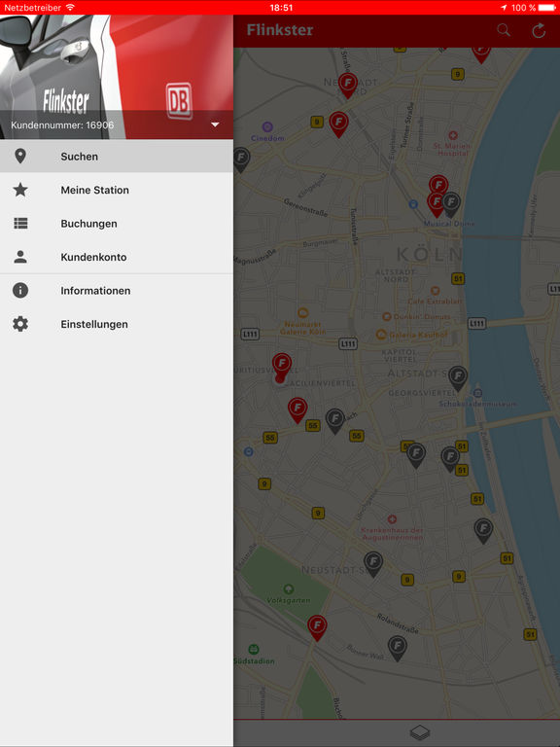Select the red Flinkster pin above Cäcilienviertel label
Viewport: 560px width, 747px height.
tap(282, 366)
